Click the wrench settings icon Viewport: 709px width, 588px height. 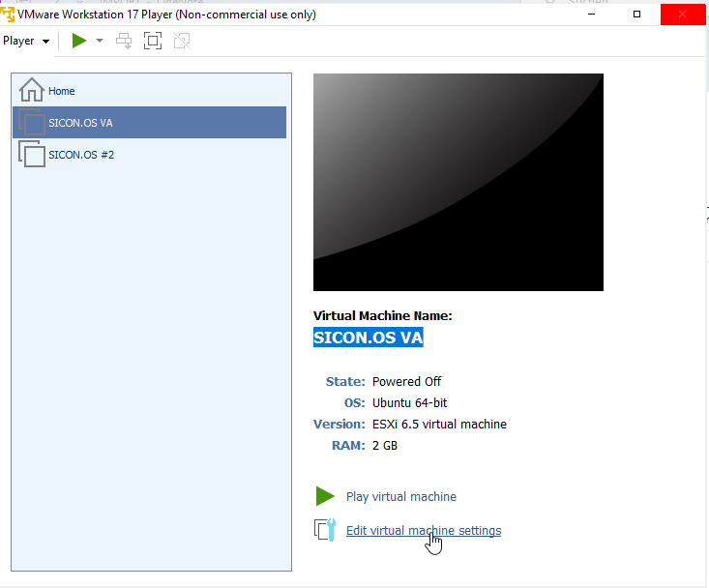coord(325,530)
